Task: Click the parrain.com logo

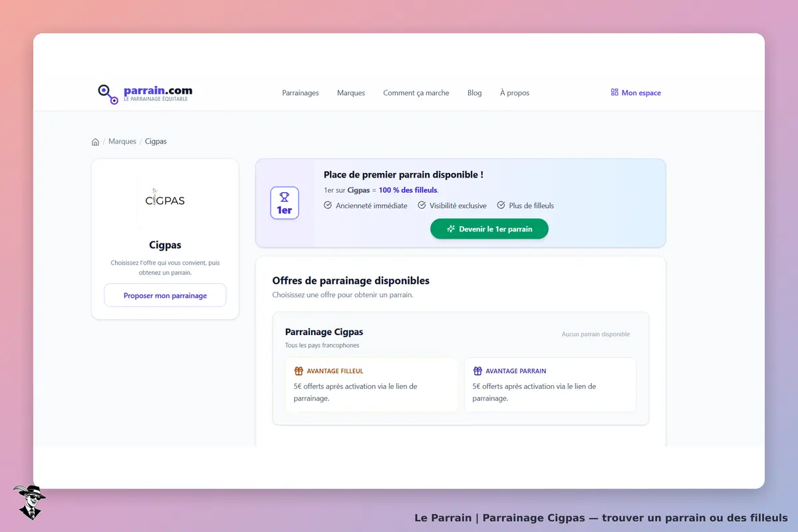Action: pyautogui.click(x=145, y=94)
